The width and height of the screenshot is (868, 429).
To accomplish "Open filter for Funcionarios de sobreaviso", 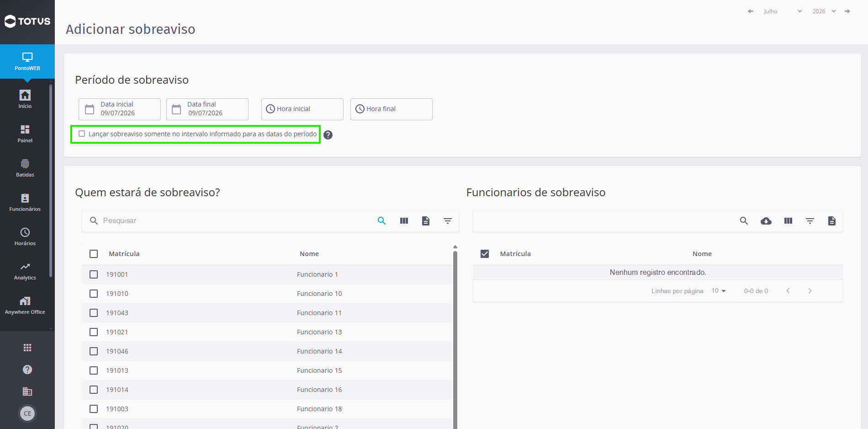I will [x=810, y=221].
